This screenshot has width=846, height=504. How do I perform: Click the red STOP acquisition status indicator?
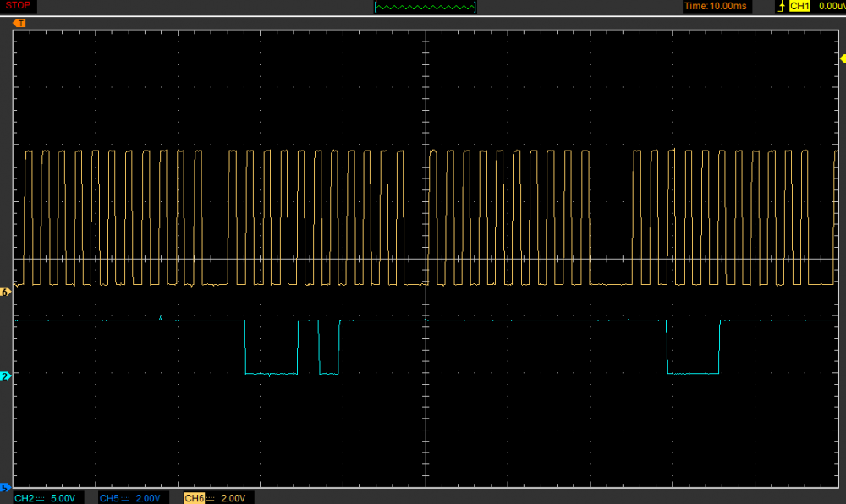[17, 6]
